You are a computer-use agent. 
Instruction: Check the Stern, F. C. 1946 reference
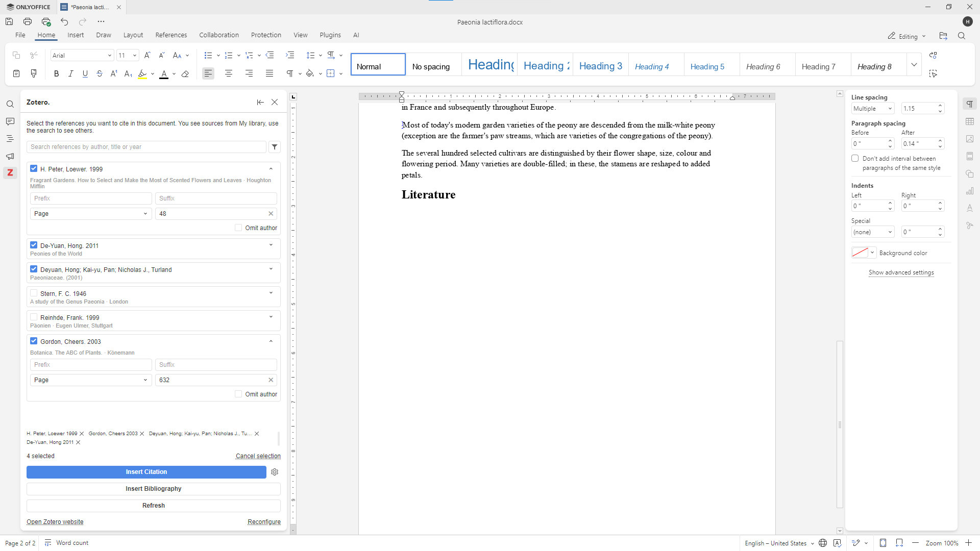34,293
